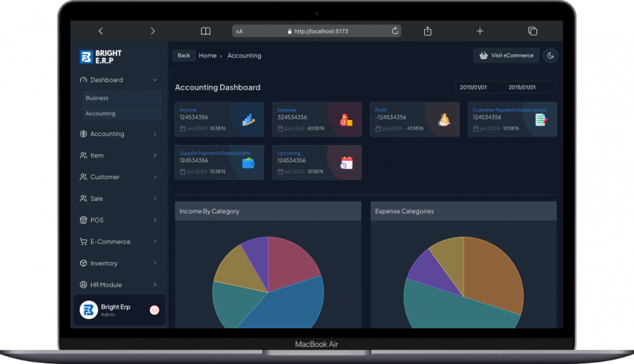Open the Home breadcrumb link
The image size is (634, 364).
coord(208,55)
